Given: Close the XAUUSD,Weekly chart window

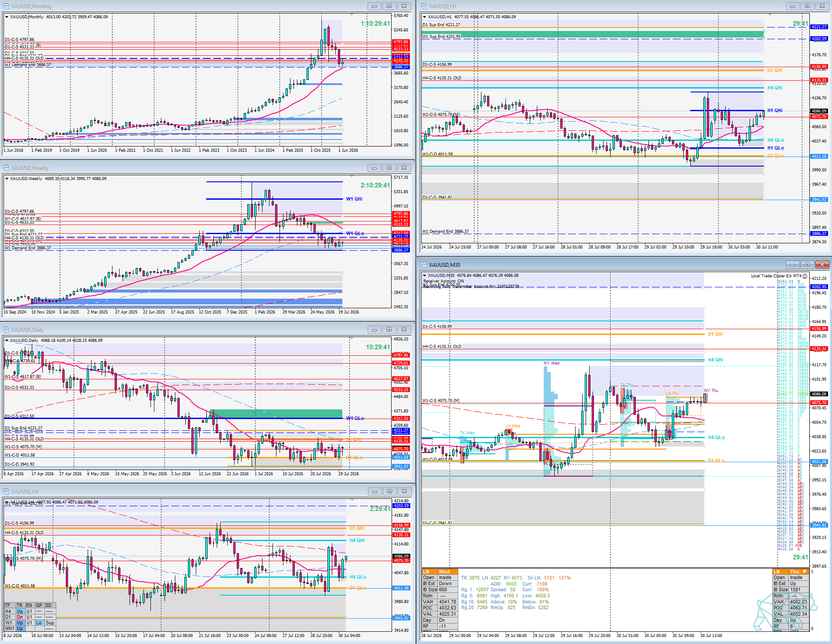Looking at the screenshot, I should click(x=404, y=168).
